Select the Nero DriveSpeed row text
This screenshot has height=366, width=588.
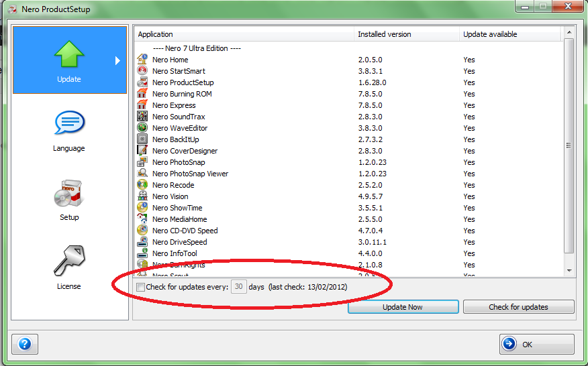click(x=180, y=242)
